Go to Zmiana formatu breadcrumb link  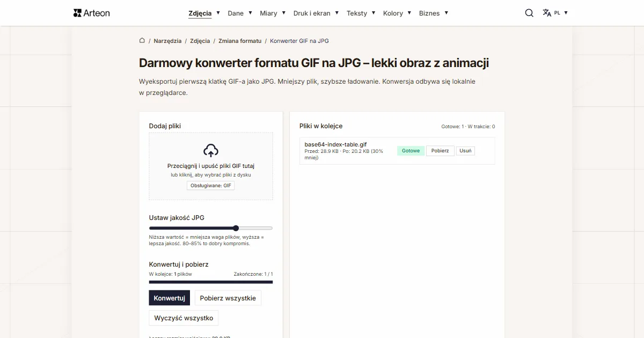[240, 41]
